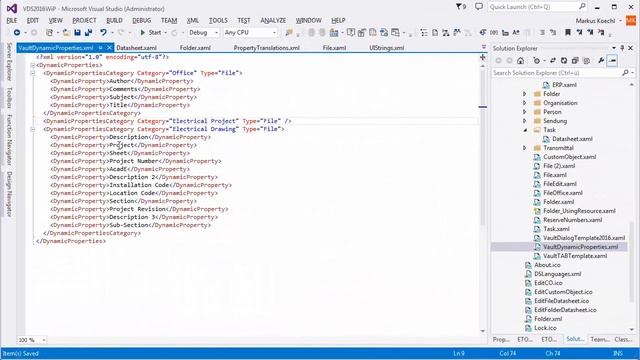Image resolution: width=640 pixels, height=360 pixels.
Task: Expand the Folder node in Solution Explorer
Action: tap(525, 94)
